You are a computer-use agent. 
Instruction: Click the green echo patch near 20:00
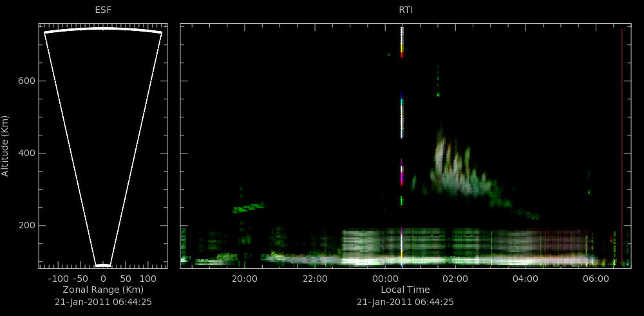click(x=249, y=208)
